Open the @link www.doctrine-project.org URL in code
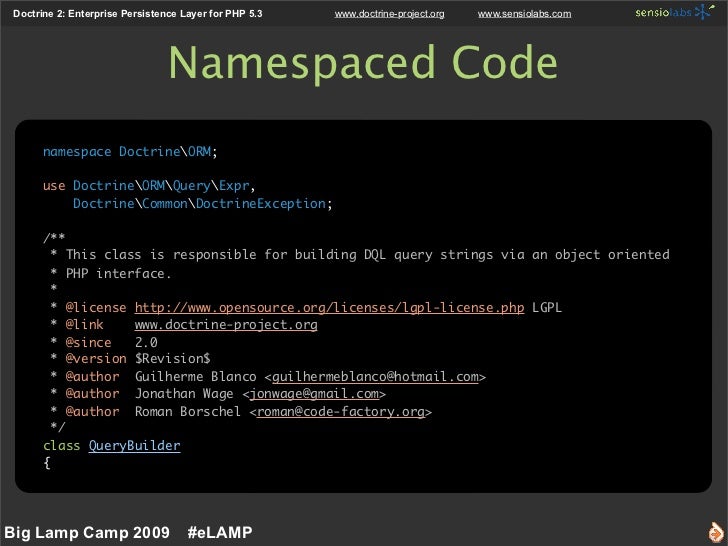Screen dimensions: 728x546 [x=226, y=325]
